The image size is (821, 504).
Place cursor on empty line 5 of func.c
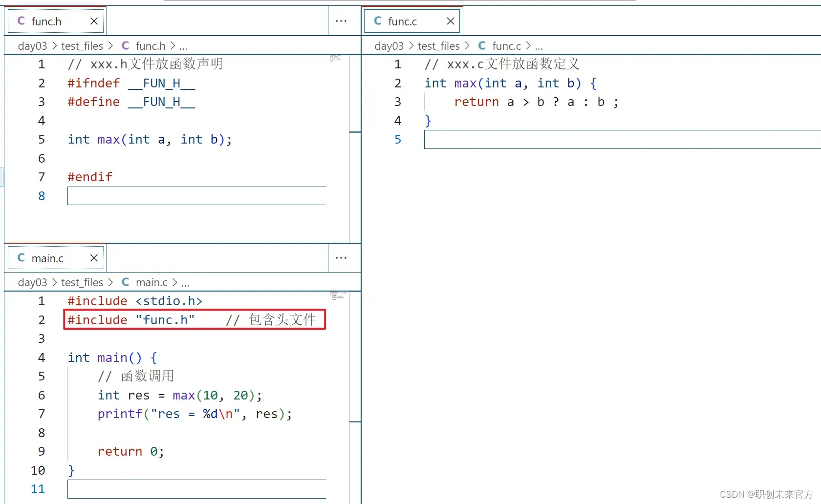(622, 139)
